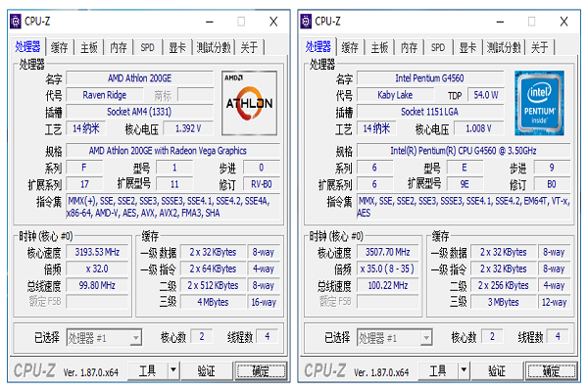
Task: Click the x 32.0 multiplier value
Action: click(x=97, y=269)
